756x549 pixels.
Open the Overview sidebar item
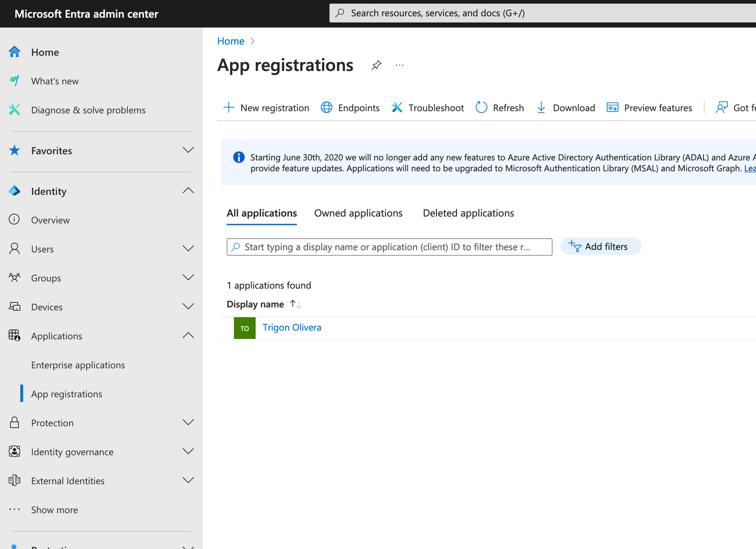[50, 220]
